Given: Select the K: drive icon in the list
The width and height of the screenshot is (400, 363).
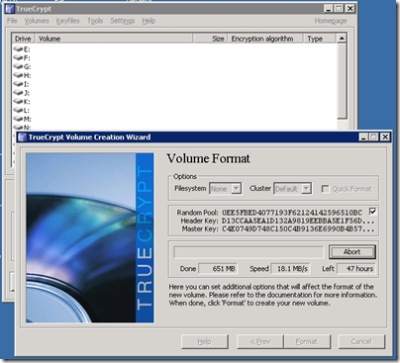Looking at the screenshot, I should click(18, 101).
